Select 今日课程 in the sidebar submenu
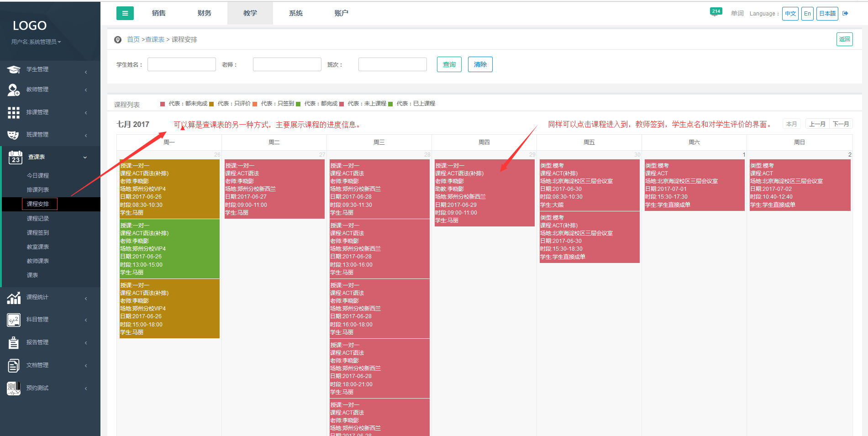 click(38, 176)
